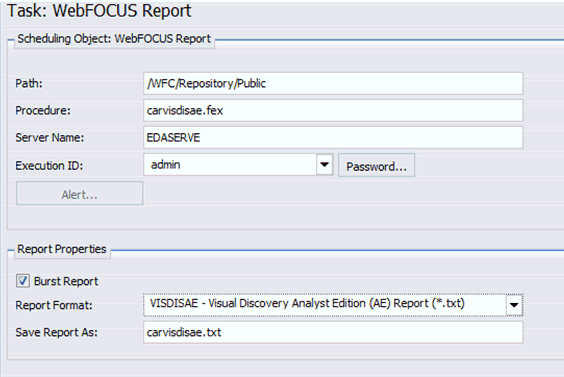Viewport: 564px width, 377px height.
Task: Click the Save Report As field
Action: [333, 332]
